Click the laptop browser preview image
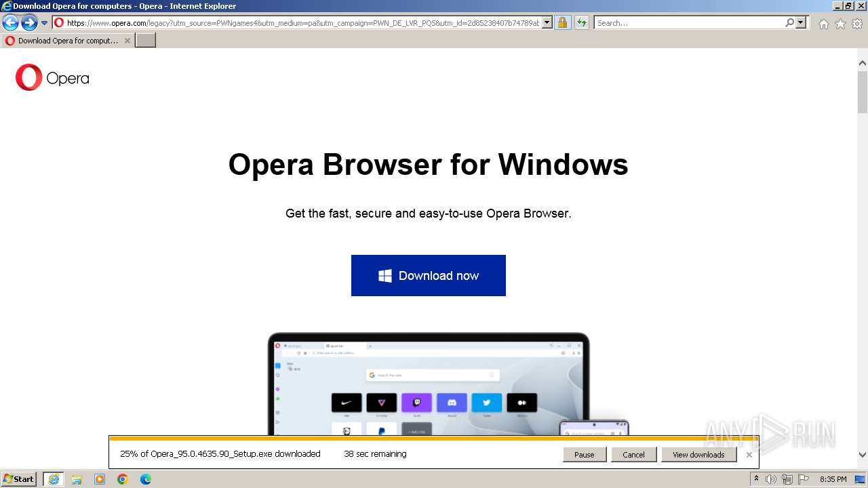The height and width of the screenshot is (488, 868). click(x=429, y=384)
